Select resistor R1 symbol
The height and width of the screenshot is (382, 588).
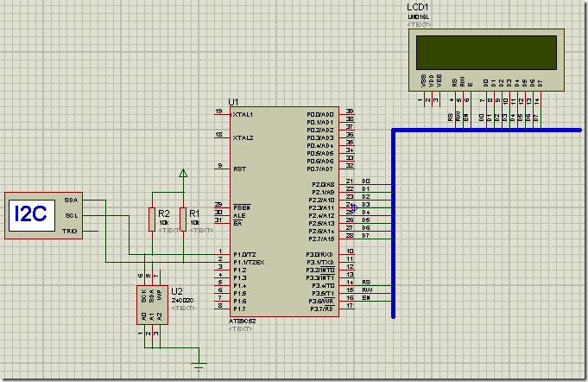[x=183, y=220]
